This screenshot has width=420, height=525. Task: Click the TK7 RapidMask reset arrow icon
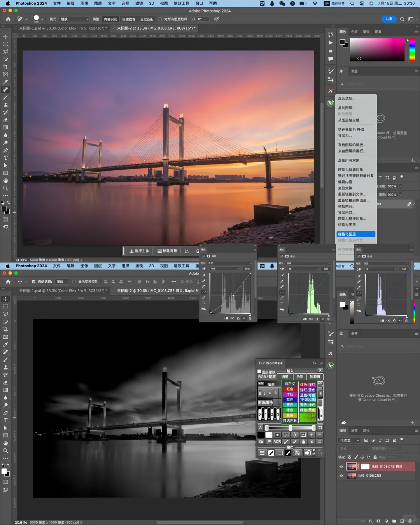[x=320, y=428]
